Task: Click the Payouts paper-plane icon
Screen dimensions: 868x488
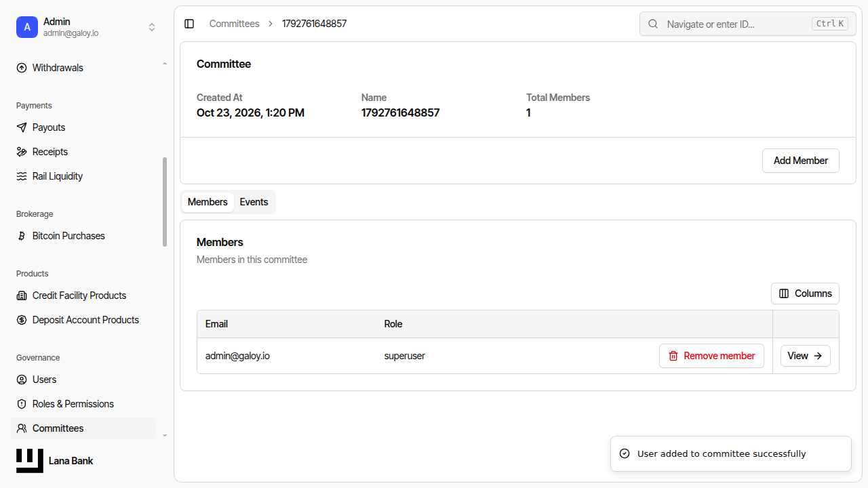Action: coord(22,127)
